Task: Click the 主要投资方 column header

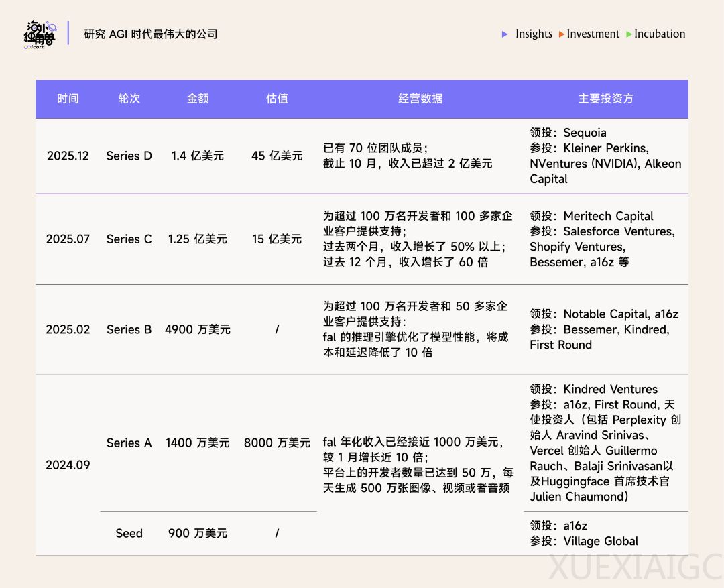Action: 605,99
